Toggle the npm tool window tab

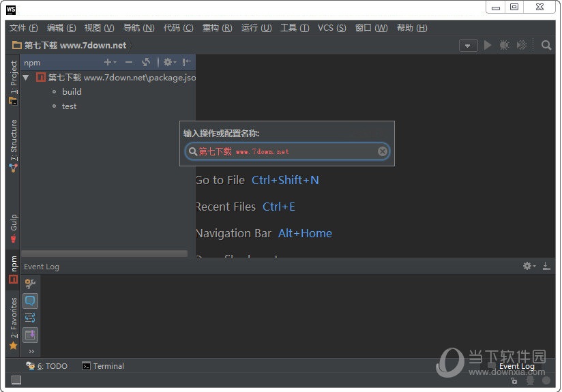[x=13, y=269]
